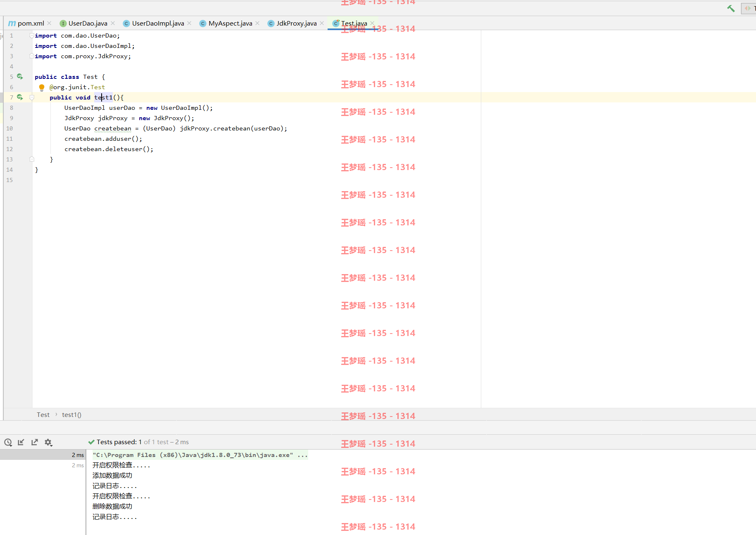
Task: Click the @org.junit.Test annotation
Action: 77,87
